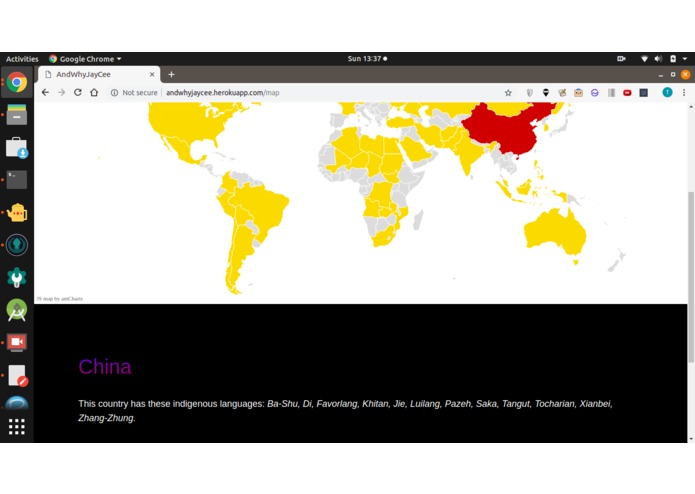Click the language name Favorlang
The width and height of the screenshot is (695, 494).
click(x=336, y=404)
